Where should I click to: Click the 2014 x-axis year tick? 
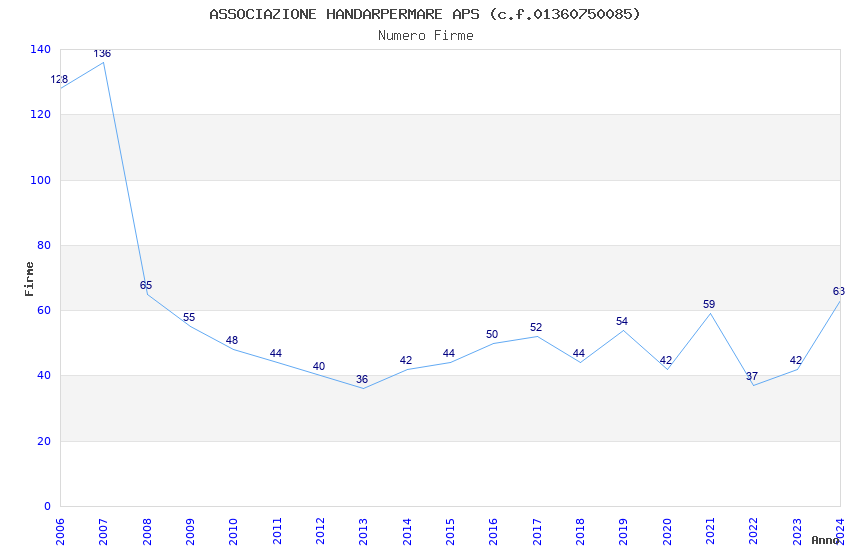[407, 532]
